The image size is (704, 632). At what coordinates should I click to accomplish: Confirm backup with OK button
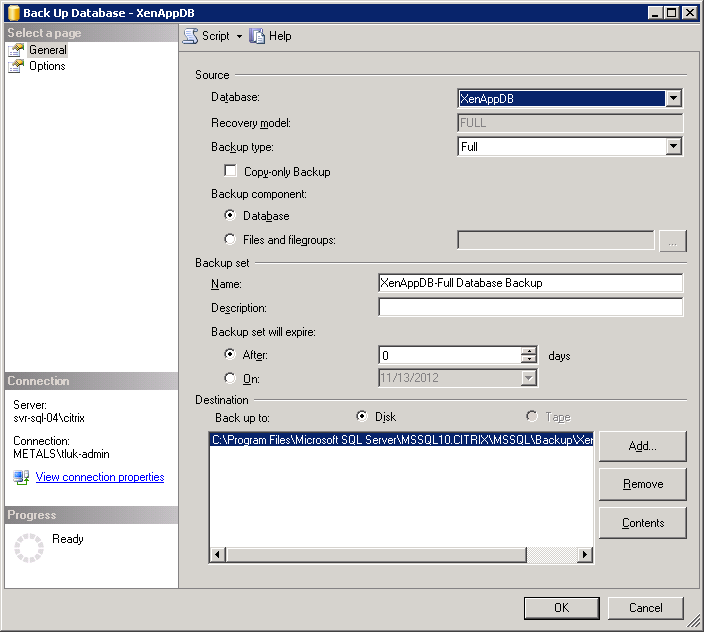point(561,608)
